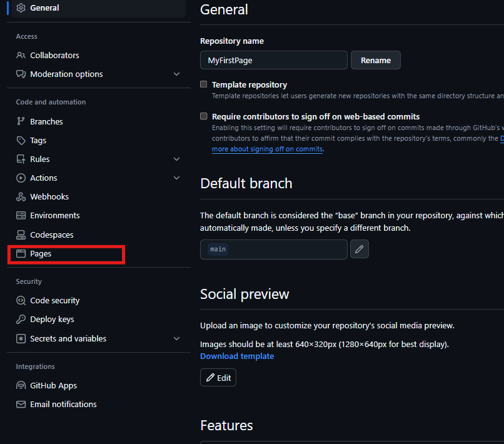Click the Pages browser icon
The image size is (504, 444).
(21, 254)
